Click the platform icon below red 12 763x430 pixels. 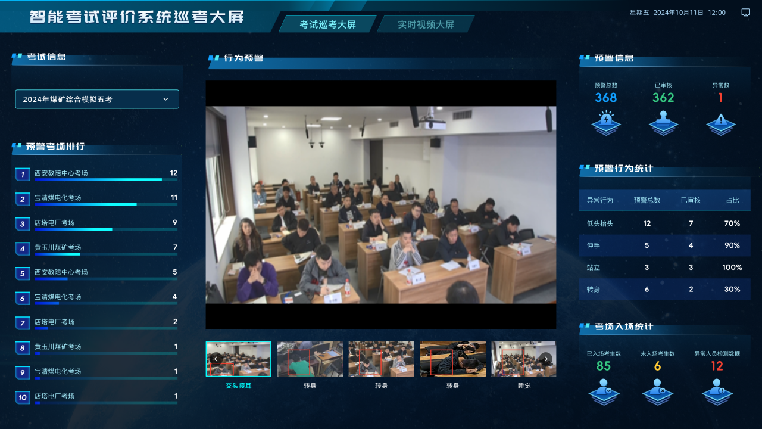pos(716,391)
